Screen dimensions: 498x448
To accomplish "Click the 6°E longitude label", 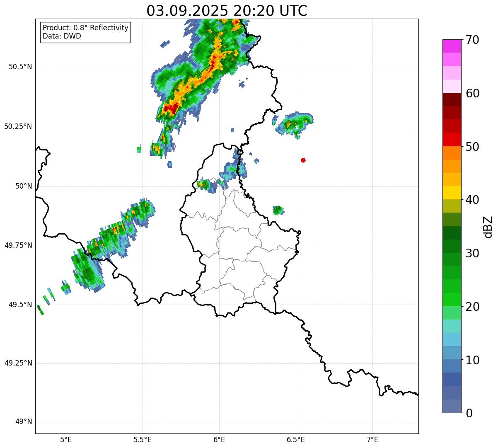I will tap(220, 439).
